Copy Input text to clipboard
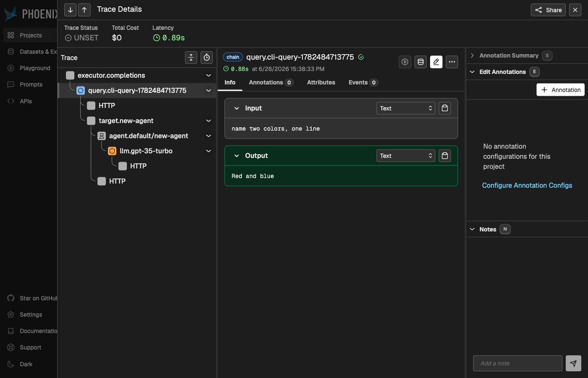The height and width of the screenshot is (378, 588). 445,108
